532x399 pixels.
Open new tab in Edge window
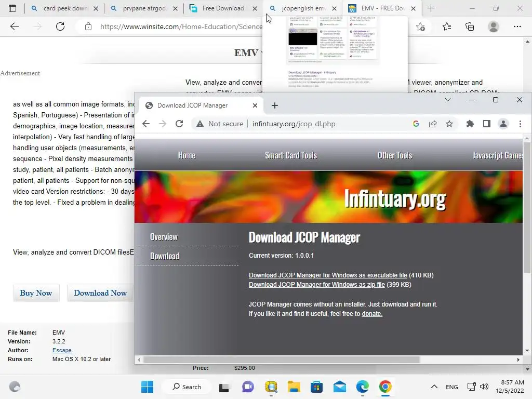431,8
